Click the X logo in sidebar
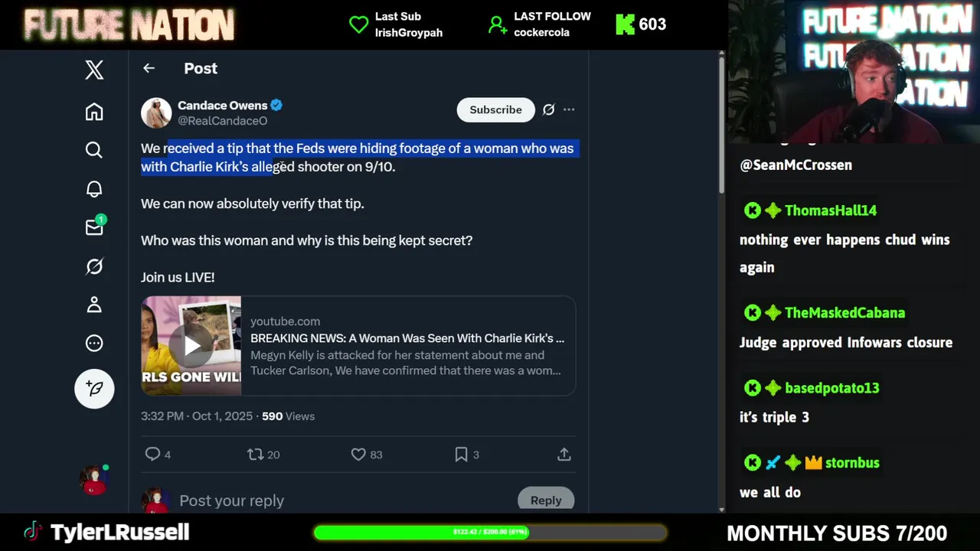Viewport: 980px width, 551px height. (x=94, y=70)
